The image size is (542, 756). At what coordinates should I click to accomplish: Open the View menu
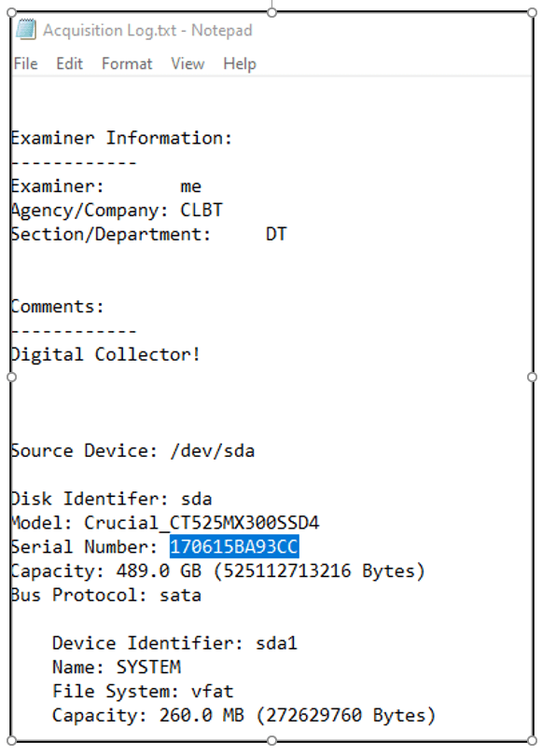pos(188,63)
